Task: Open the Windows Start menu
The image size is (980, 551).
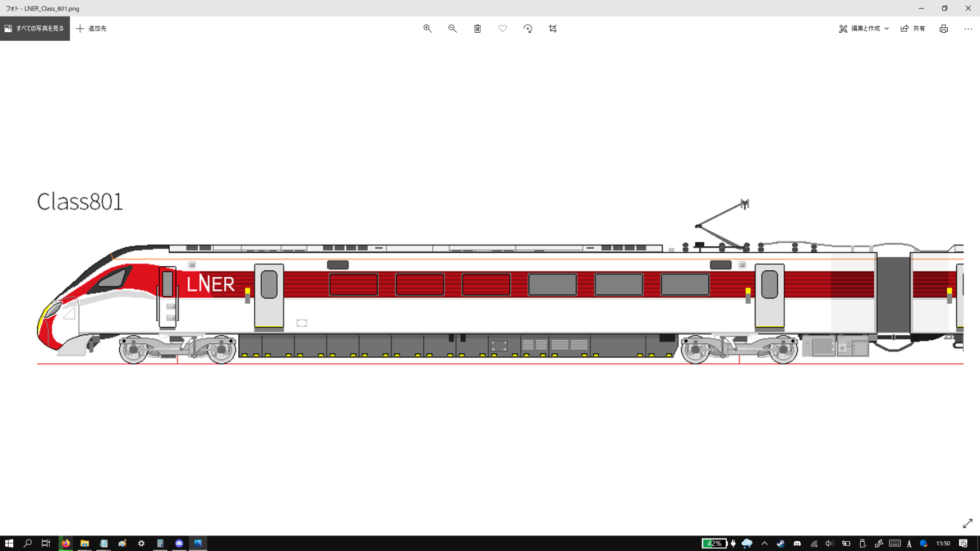Action: click(9, 543)
